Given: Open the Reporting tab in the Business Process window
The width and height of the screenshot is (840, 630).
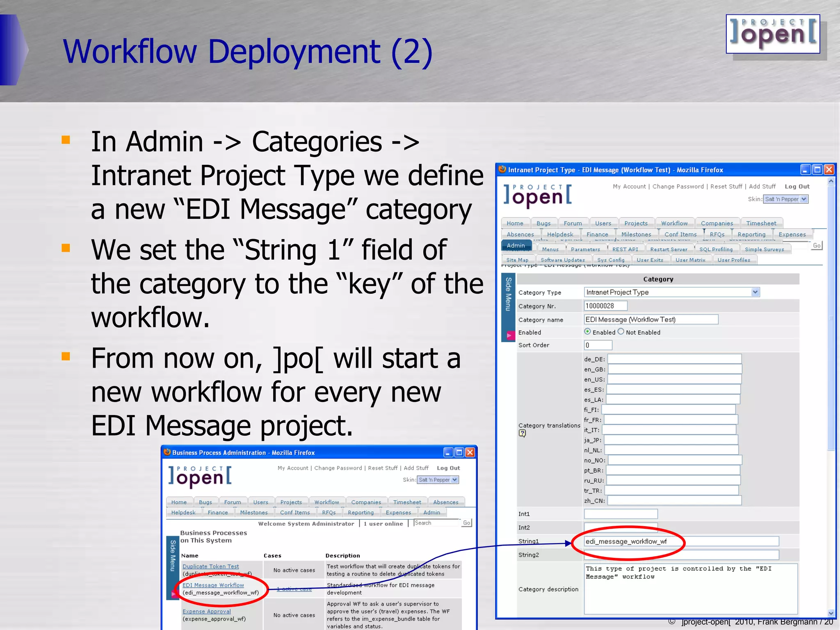Looking at the screenshot, I should click(x=361, y=512).
